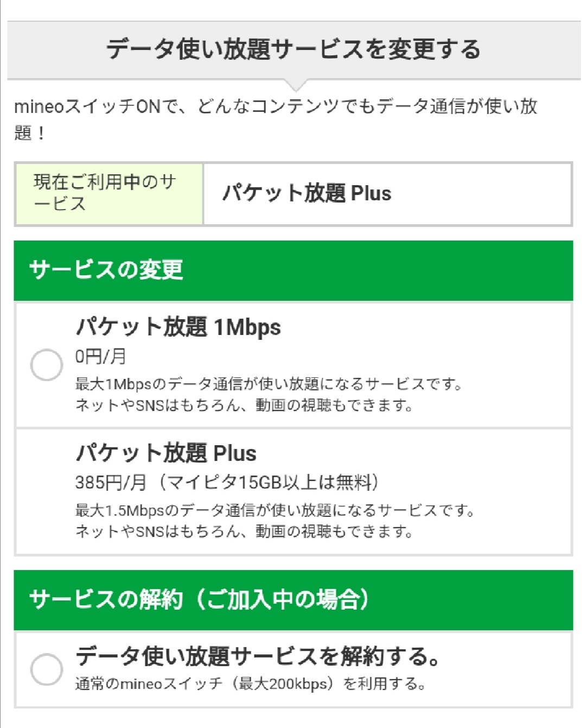Viewport: 586px width, 728px height.
Task: Select the radio button to cancel data service
Action: click(x=47, y=669)
